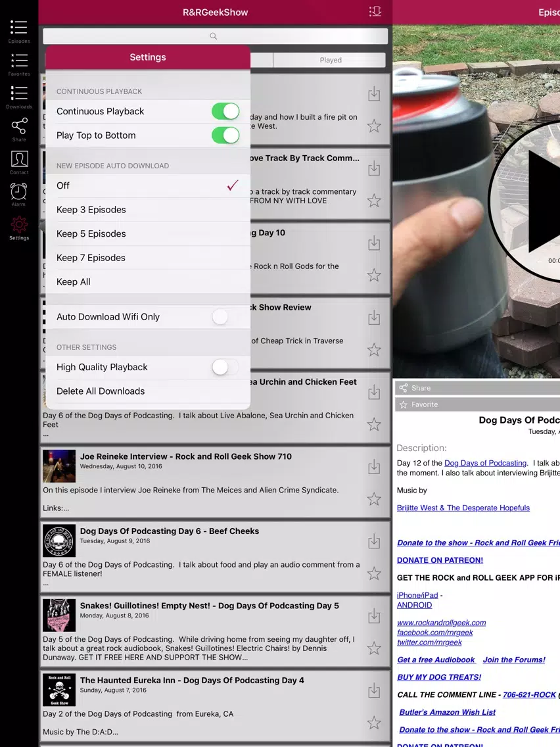This screenshot has width=560, height=747.
Task: Turn off Continuous Playback switch
Action: click(x=225, y=112)
